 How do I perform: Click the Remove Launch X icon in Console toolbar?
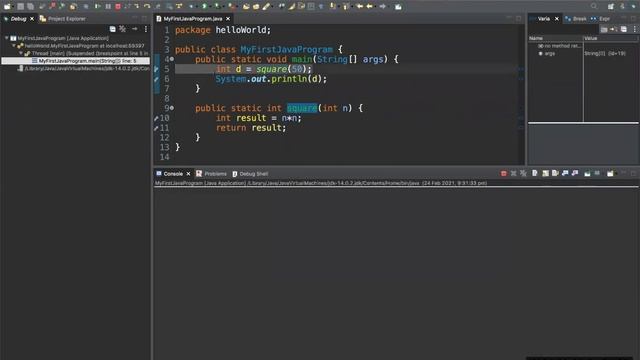[x=513, y=173]
